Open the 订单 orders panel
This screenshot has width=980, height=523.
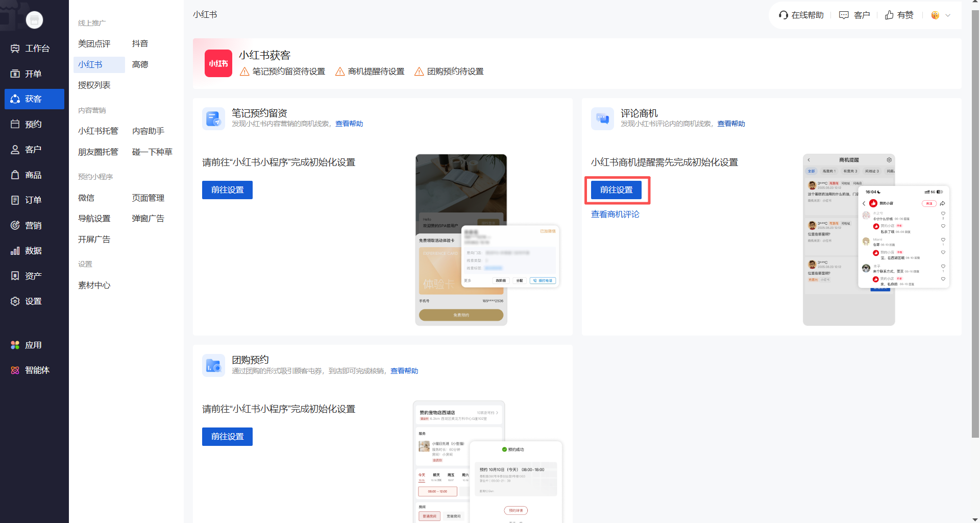[x=34, y=200]
